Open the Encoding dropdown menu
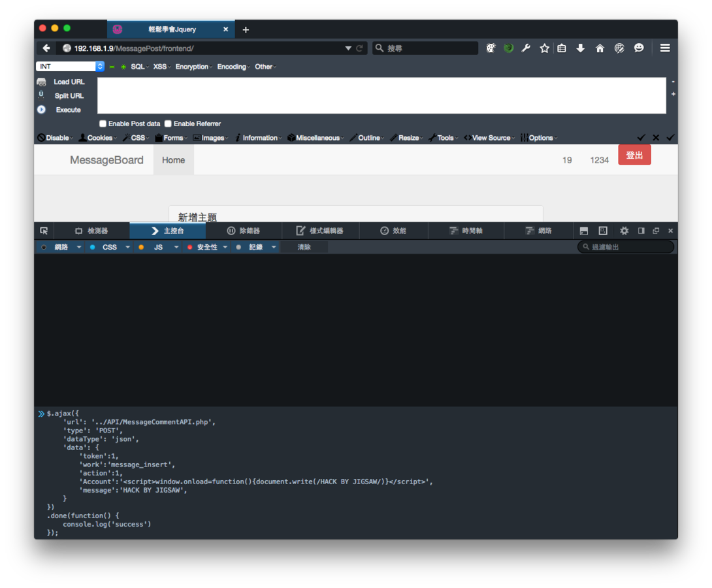Image resolution: width=712 pixels, height=588 pixels. (x=233, y=67)
